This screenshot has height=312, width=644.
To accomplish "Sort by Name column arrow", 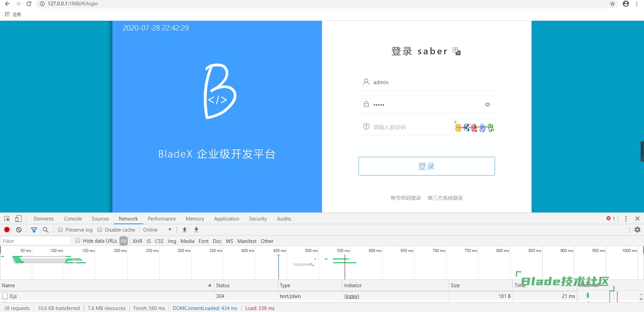I will click(x=210, y=285).
